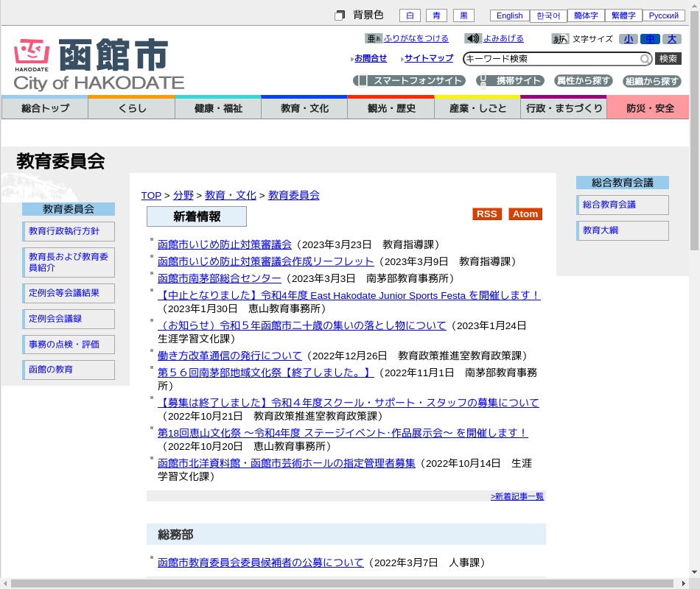Image resolution: width=700 pixels, height=589 pixels.
Task: Switch the background color to black (黒)
Action: [x=463, y=15]
